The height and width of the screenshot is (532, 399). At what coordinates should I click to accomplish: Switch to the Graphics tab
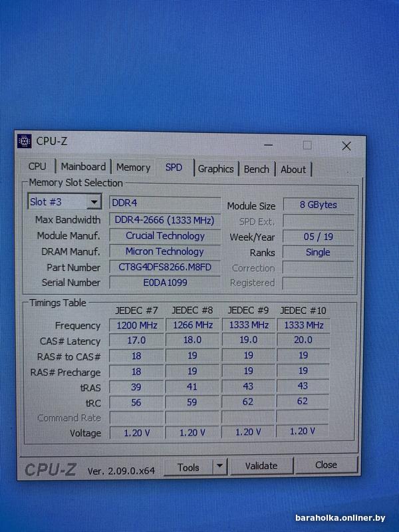pyautogui.click(x=215, y=169)
